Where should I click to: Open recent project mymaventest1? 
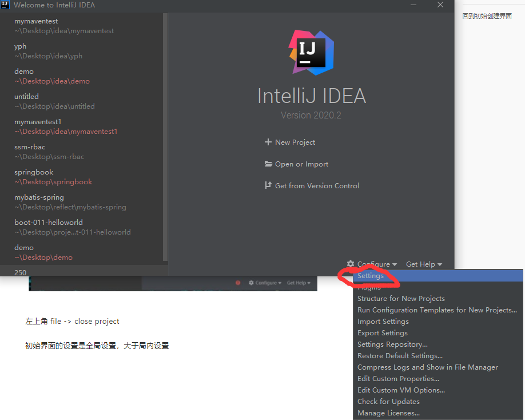click(81, 126)
